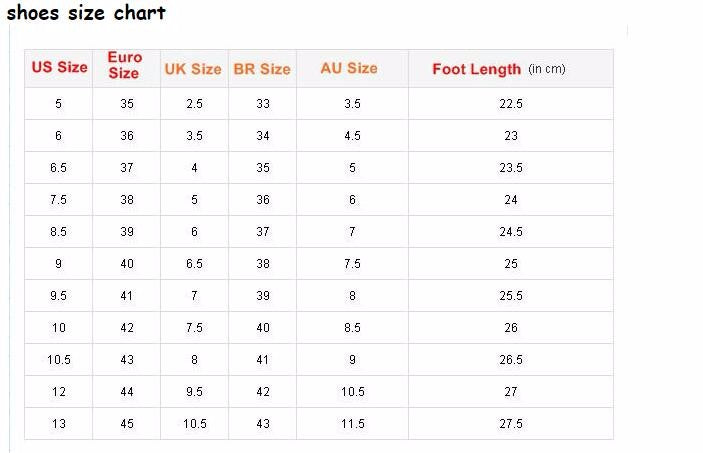Select foot length 23.5 cell
Screen dimensions: 703x453
(511, 168)
